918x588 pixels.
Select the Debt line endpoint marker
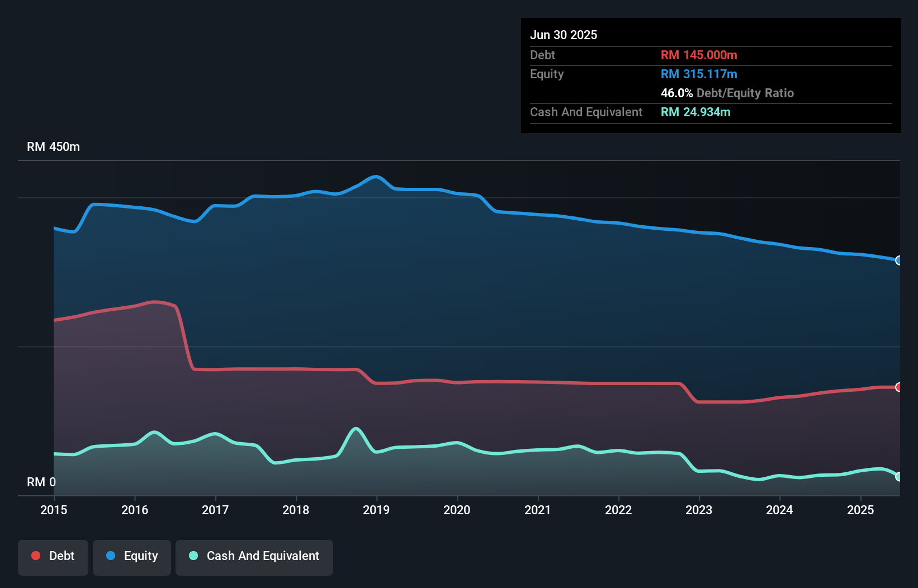tap(899, 386)
